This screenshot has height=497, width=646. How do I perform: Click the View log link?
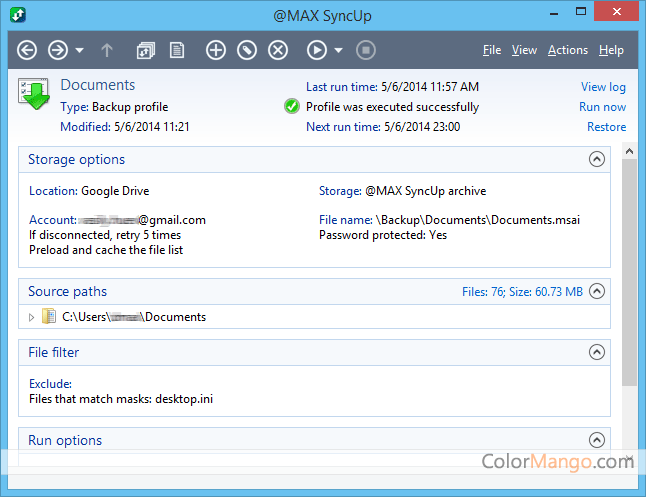click(x=603, y=87)
